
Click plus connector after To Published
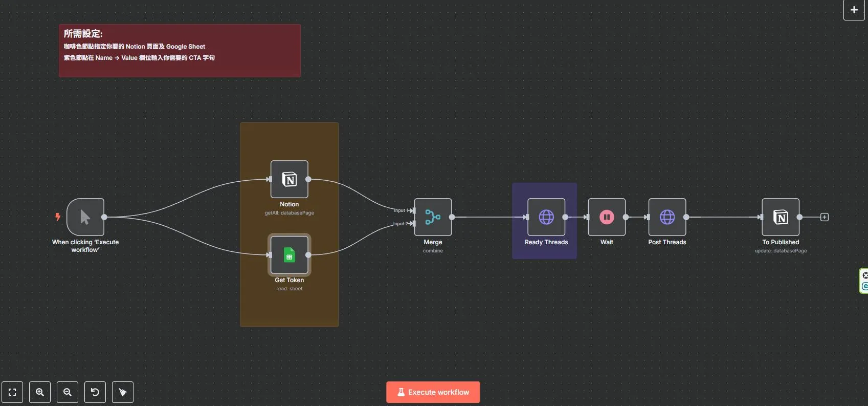click(825, 217)
